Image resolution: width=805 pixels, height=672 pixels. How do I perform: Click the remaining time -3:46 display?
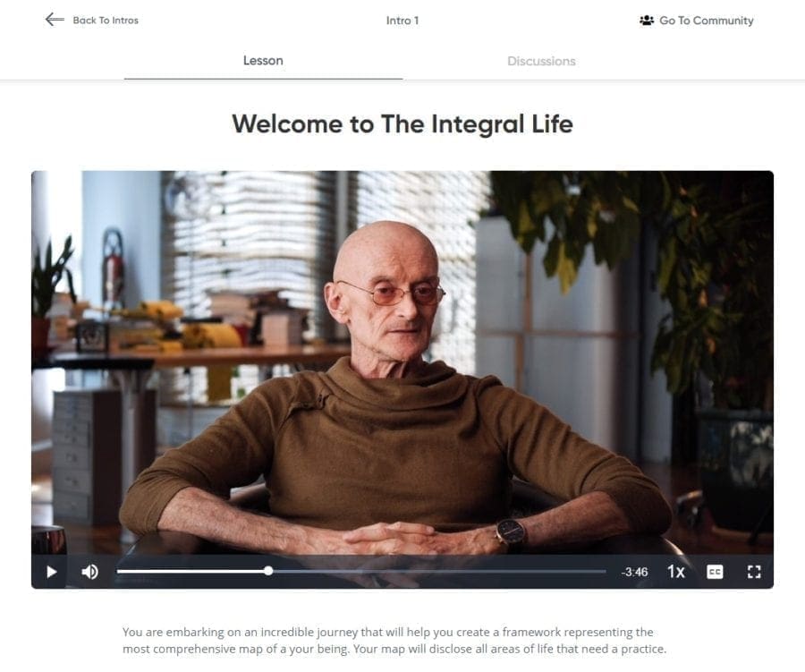tap(634, 572)
